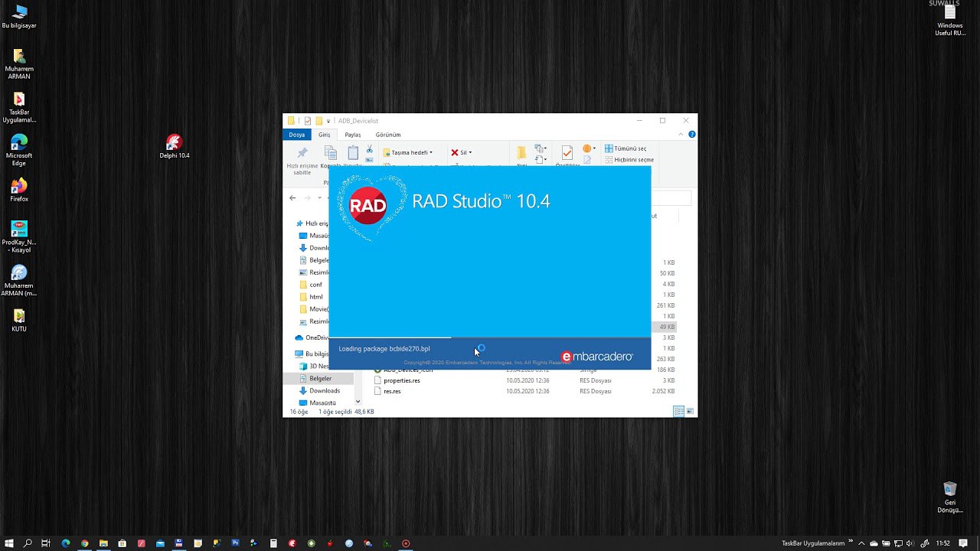Launch Firefox from desktop shortcut
The image size is (980, 551).
click(19, 190)
